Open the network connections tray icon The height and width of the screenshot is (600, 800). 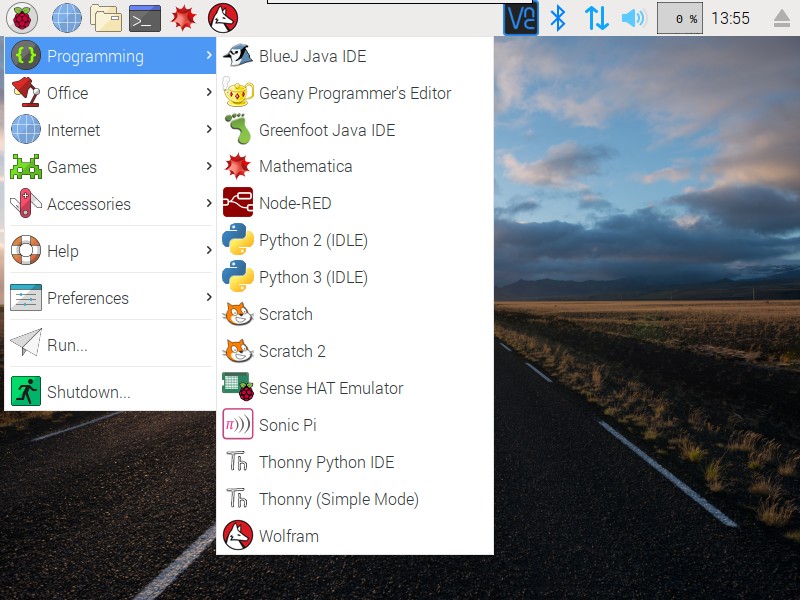596,18
